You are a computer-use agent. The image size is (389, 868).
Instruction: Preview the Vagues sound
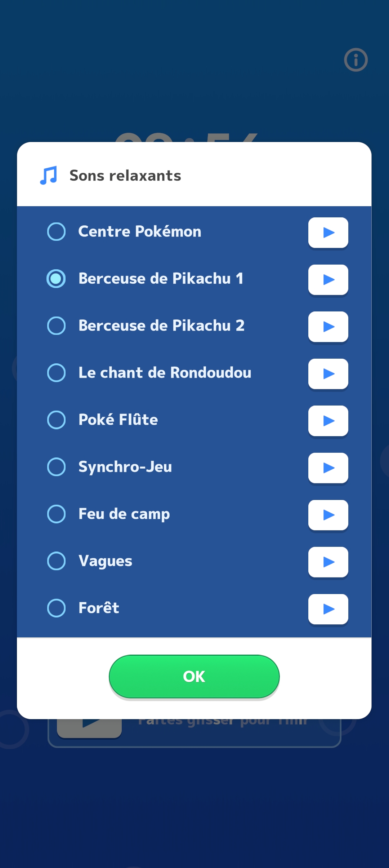tap(328, 562)
